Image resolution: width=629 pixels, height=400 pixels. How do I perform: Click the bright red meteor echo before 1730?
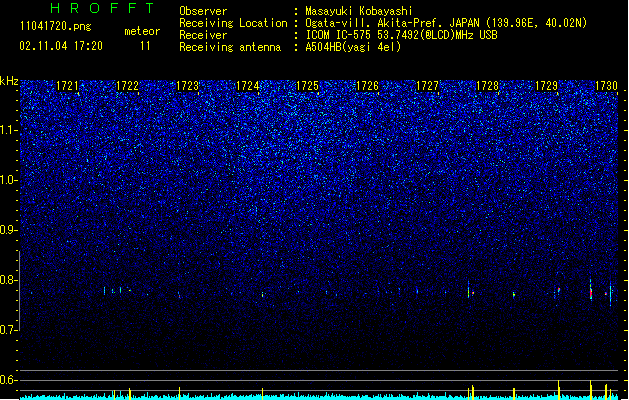(x=590, y=290)
